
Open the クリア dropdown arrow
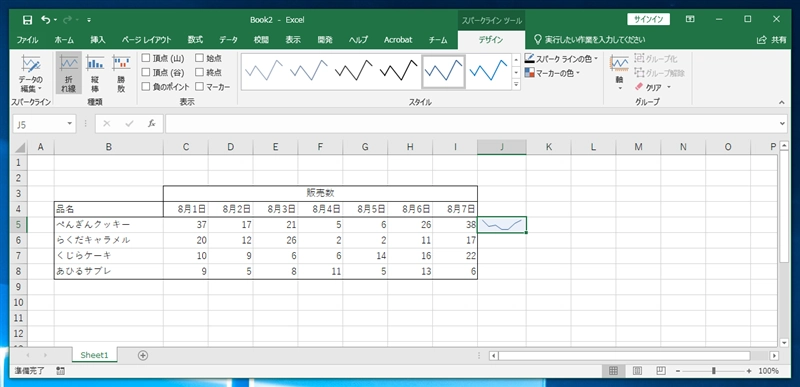[x=668, y=88]
